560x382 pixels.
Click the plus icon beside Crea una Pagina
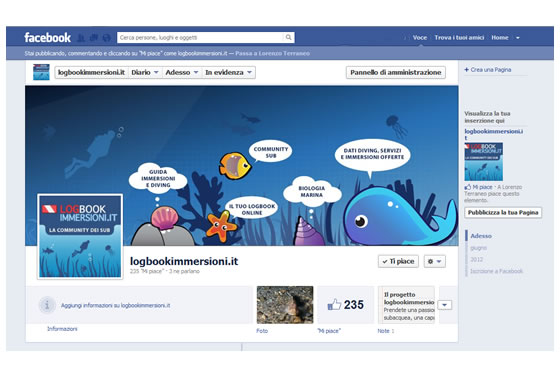[466, 70]
